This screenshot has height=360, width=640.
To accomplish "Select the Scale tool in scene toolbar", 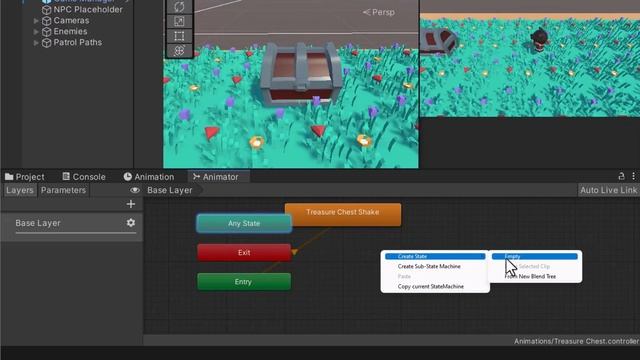I will pyautogui.click(x=179, y=21).
